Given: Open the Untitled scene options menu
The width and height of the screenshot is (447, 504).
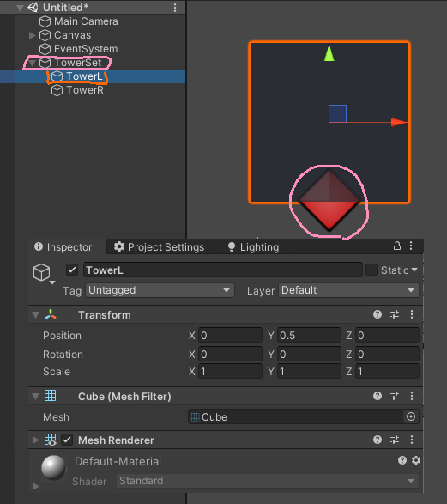Looking at the screenshot, I should (175, 8).
